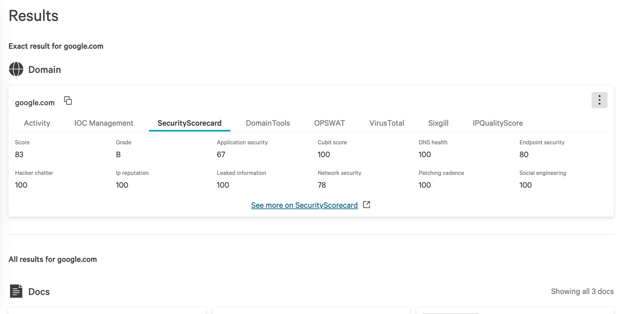The height and width of the screenshot is (314, 644).
Task: Copy the google.com domain name
Action: coord(68,101)
